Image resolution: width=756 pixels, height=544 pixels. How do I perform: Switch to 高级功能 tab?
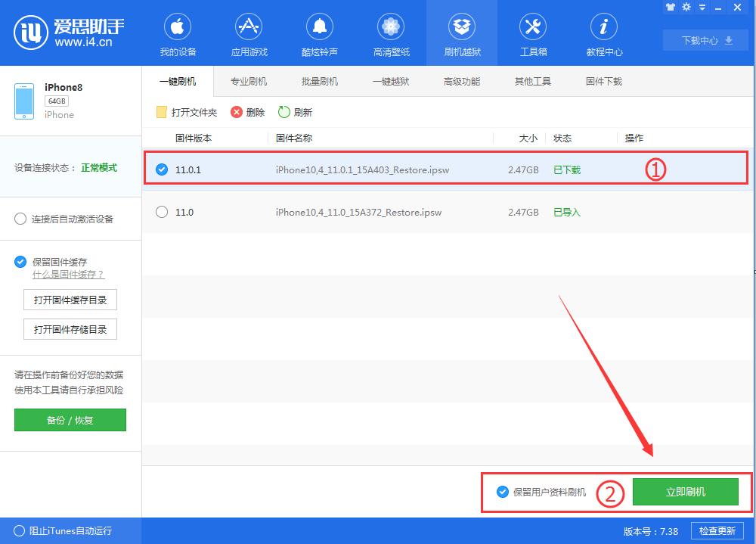tap(462, 82)
